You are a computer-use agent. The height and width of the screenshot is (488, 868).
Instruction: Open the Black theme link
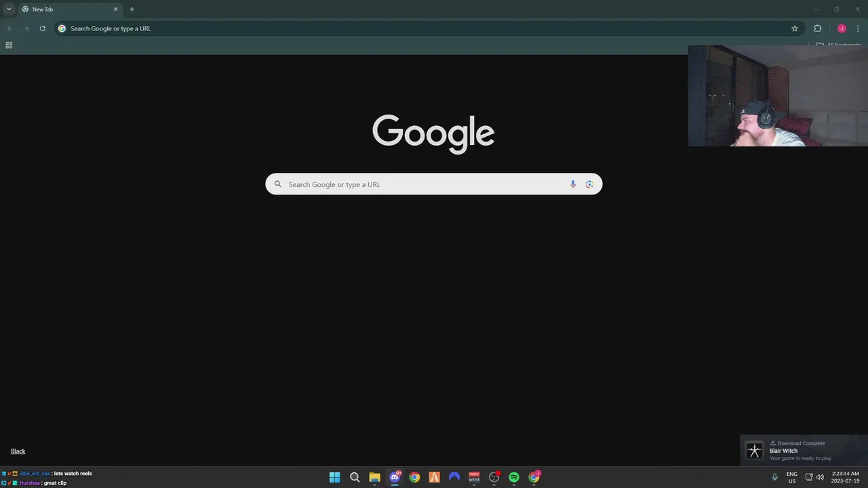click(18, 451)
